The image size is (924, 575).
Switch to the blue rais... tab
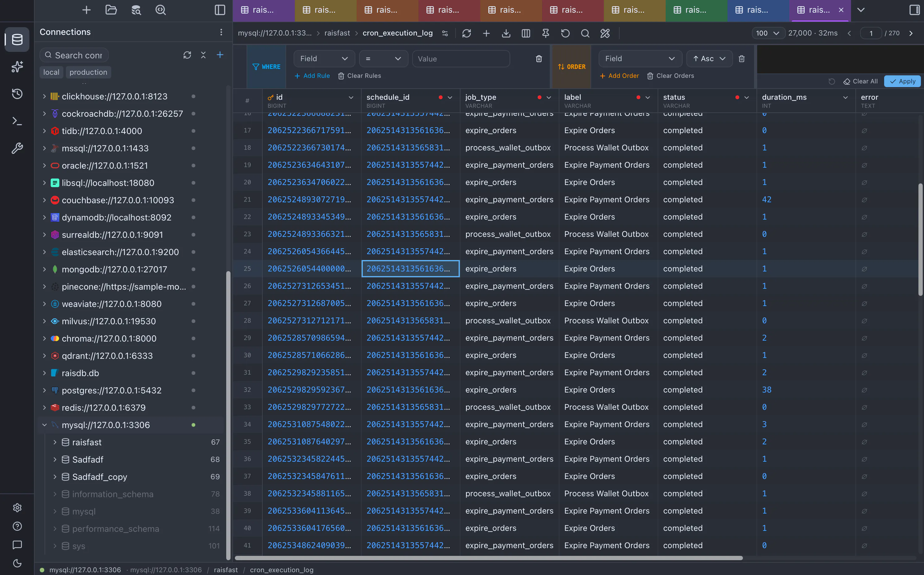point(758,10)
